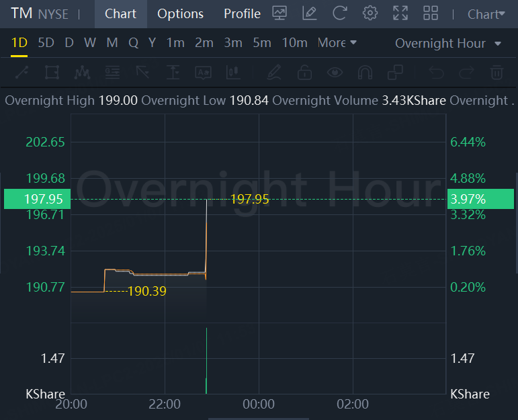The image size is (518, 420).
Task: Toggle the magnet snap mode
Action: click(x=365, y=73)
